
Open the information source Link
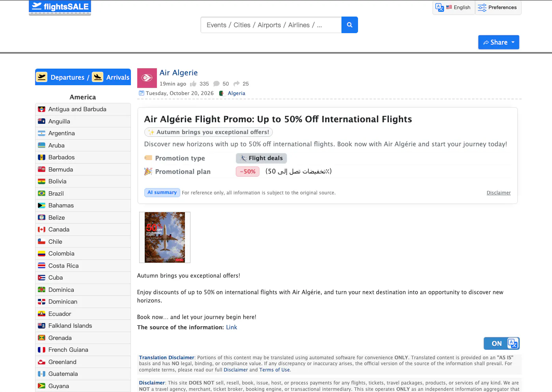(231, 327)
